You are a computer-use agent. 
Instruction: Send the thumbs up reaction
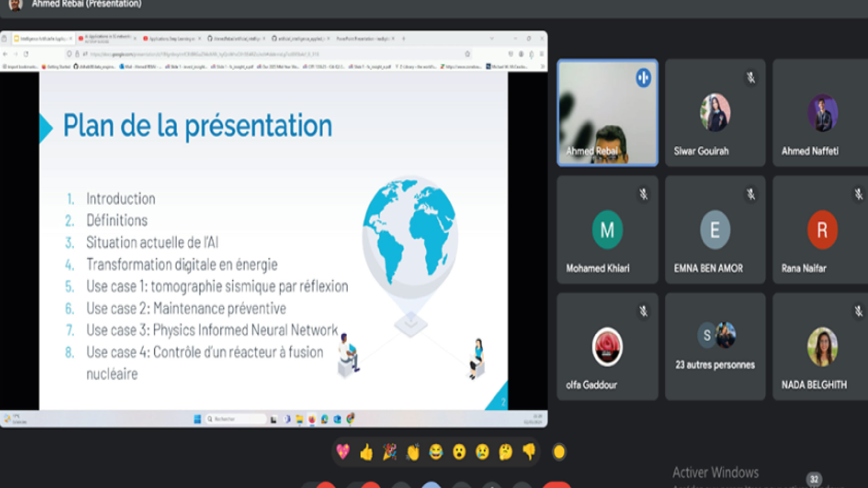tap(366, 452)
